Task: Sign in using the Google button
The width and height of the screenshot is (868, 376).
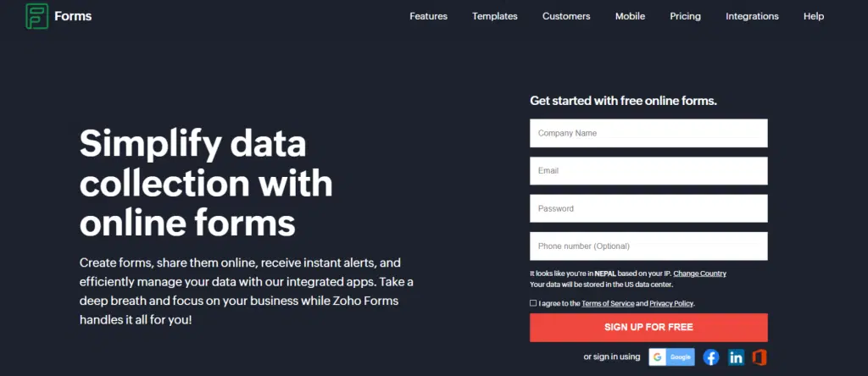Action: tap(671, 357)
